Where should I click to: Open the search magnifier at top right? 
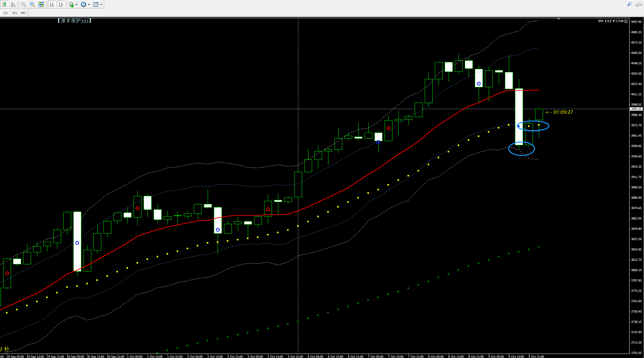pos(629,4)
